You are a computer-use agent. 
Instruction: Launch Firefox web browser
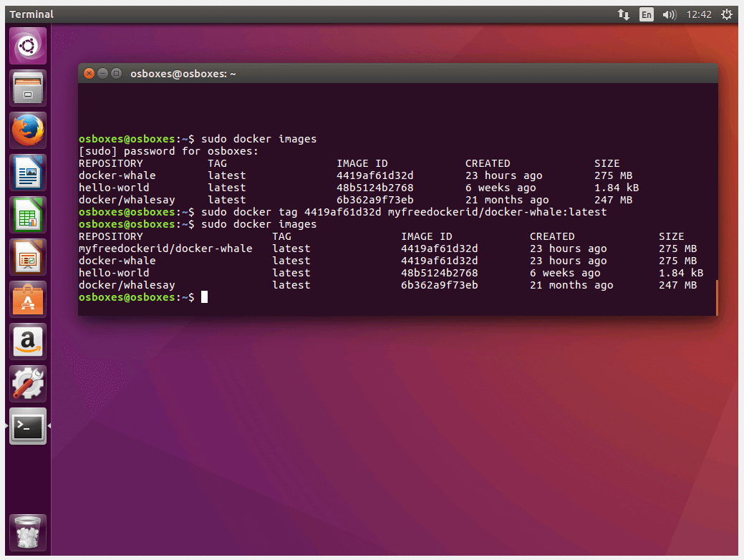tap(28, 130)
